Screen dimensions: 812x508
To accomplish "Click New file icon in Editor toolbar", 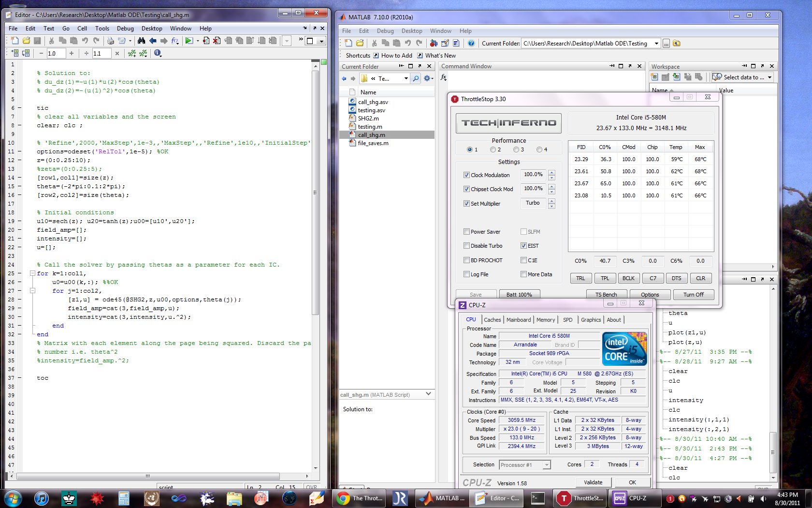I will click(14, 41).
